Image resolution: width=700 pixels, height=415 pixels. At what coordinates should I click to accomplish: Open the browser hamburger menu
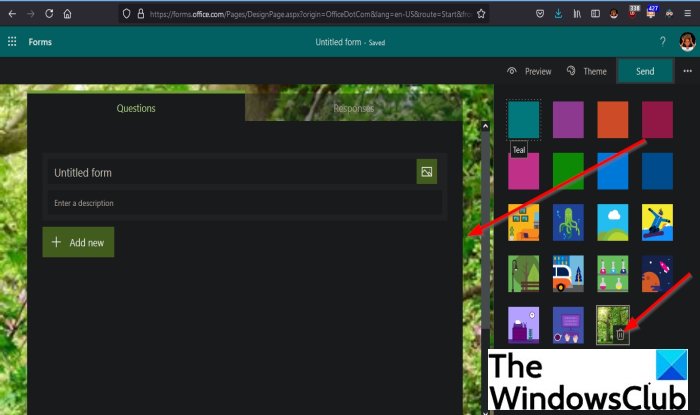688,14
